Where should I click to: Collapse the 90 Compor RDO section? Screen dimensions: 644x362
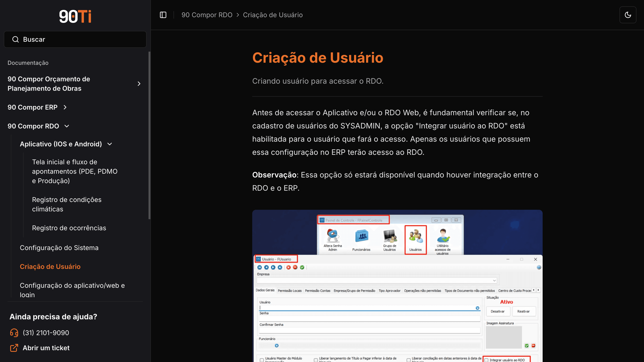point(38,126)
